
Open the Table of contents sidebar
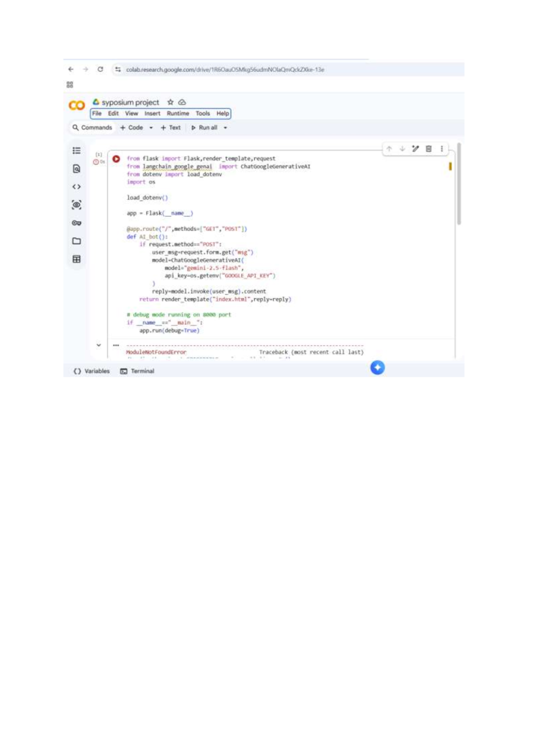(77, 151)
